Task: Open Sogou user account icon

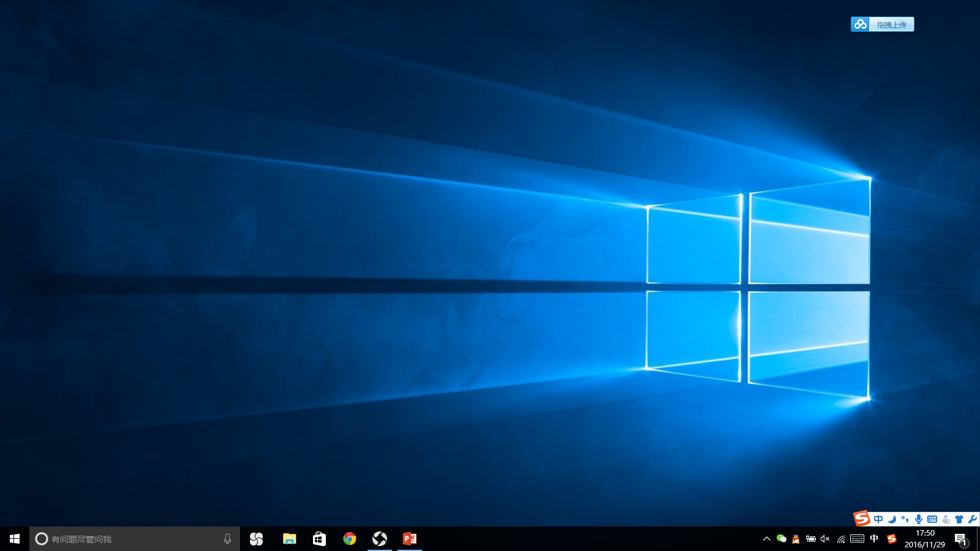Action: coord(946,519)
